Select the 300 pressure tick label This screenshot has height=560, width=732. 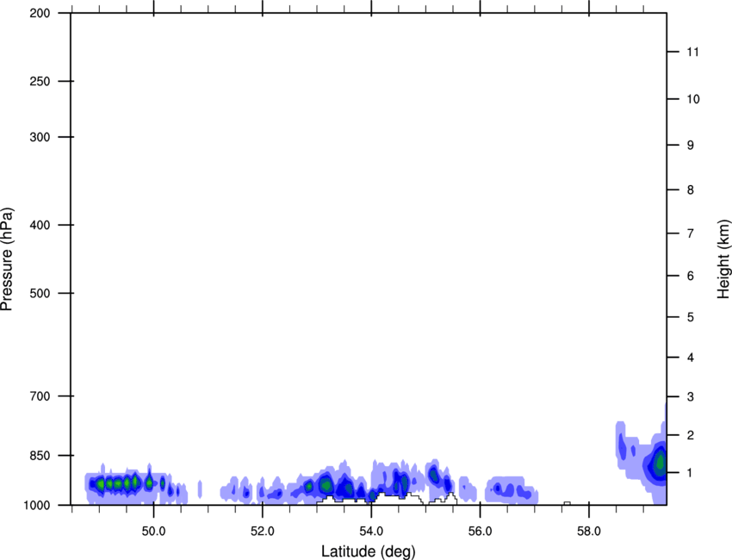[40, 137]
